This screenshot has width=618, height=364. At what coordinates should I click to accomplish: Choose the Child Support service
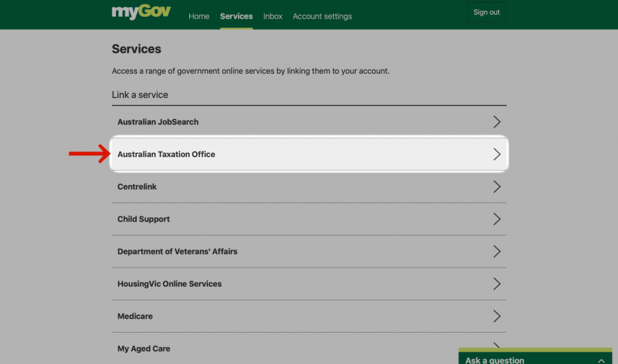[144, 219]
